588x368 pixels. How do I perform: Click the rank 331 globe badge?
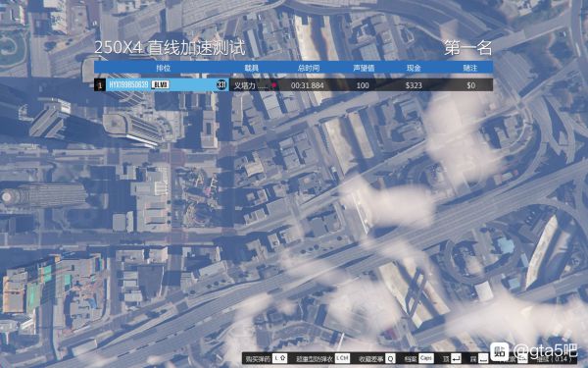coord(221,84)
